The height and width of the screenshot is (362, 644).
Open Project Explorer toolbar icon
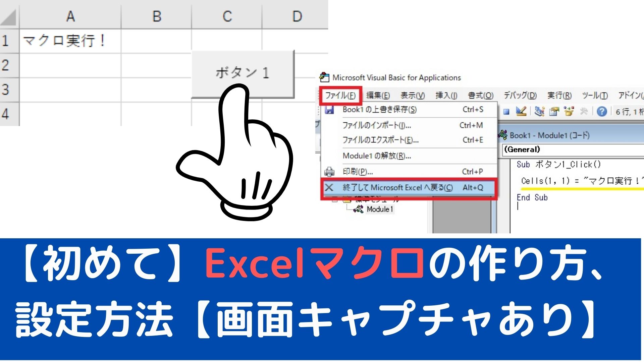click(x=539, y=111)
